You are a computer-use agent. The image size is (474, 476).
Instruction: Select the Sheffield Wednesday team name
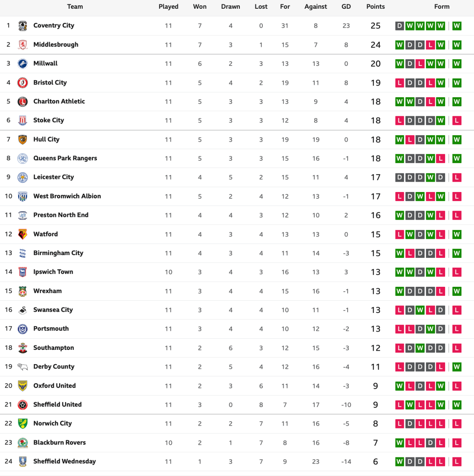pos(65,461)
